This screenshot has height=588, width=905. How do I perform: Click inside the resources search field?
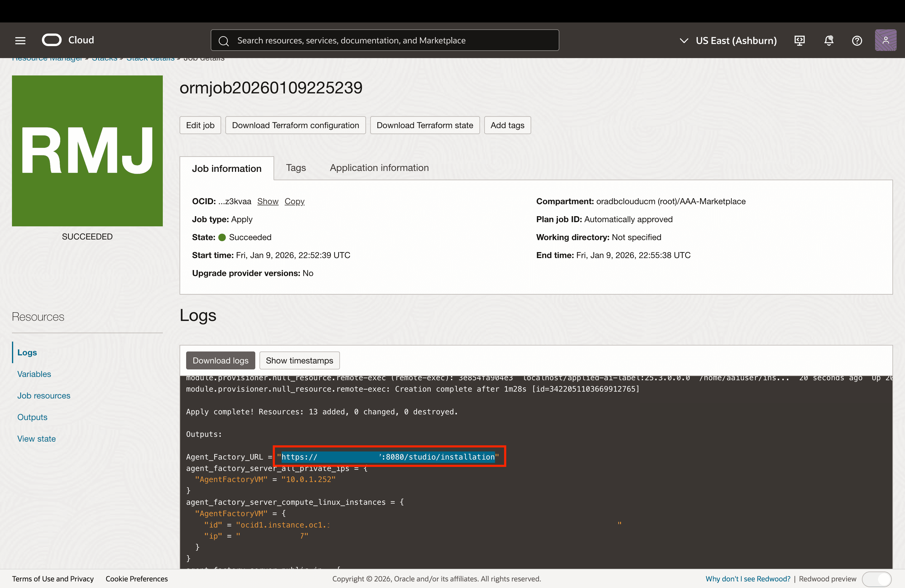tap(384, 40)
